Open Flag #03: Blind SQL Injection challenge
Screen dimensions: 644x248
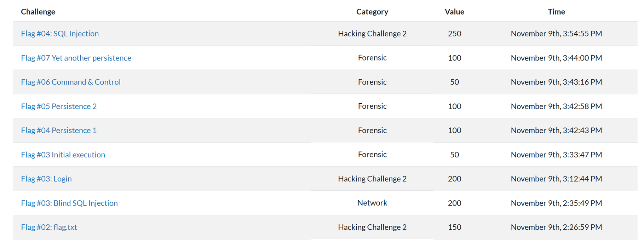coord(69,203)
